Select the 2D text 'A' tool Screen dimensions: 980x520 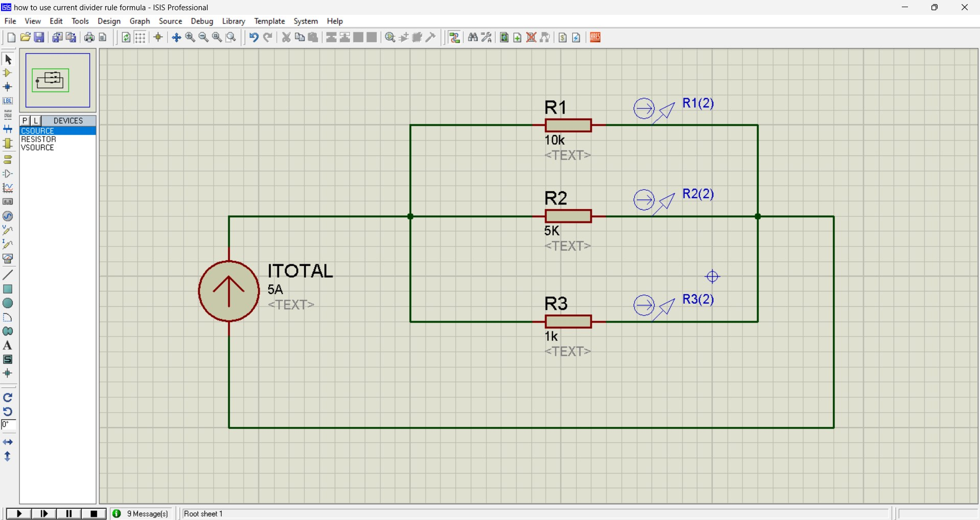pos(8,346)
